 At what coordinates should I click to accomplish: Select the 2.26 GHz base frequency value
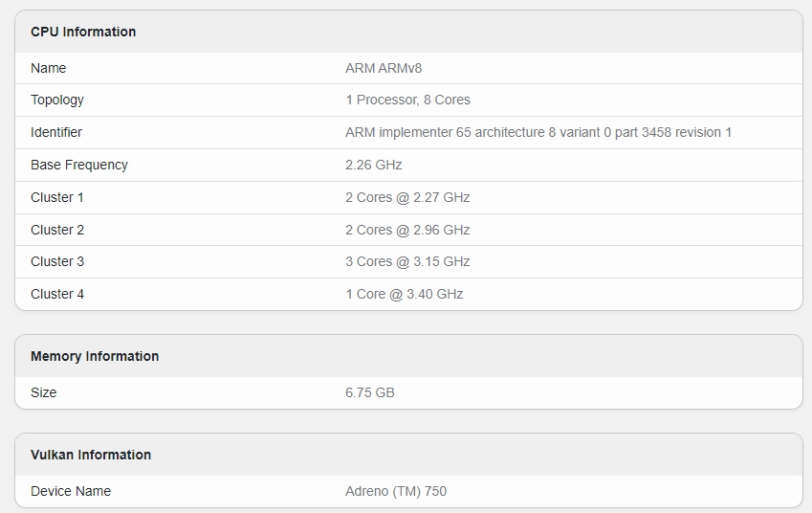click(374, 165)
